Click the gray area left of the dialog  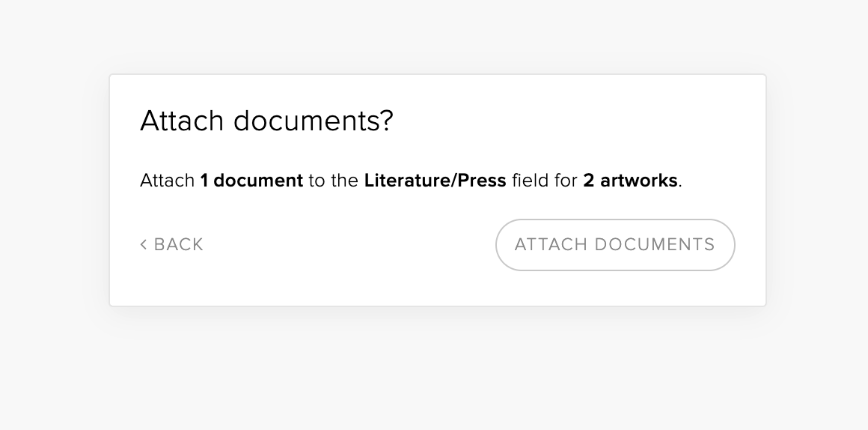54,187
